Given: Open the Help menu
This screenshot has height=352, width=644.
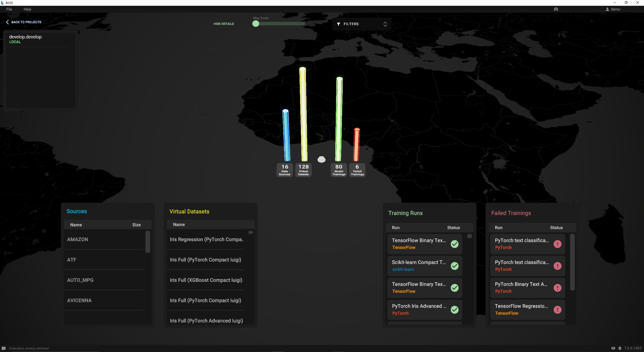Looking at the screenshot, I should [27, 9].
